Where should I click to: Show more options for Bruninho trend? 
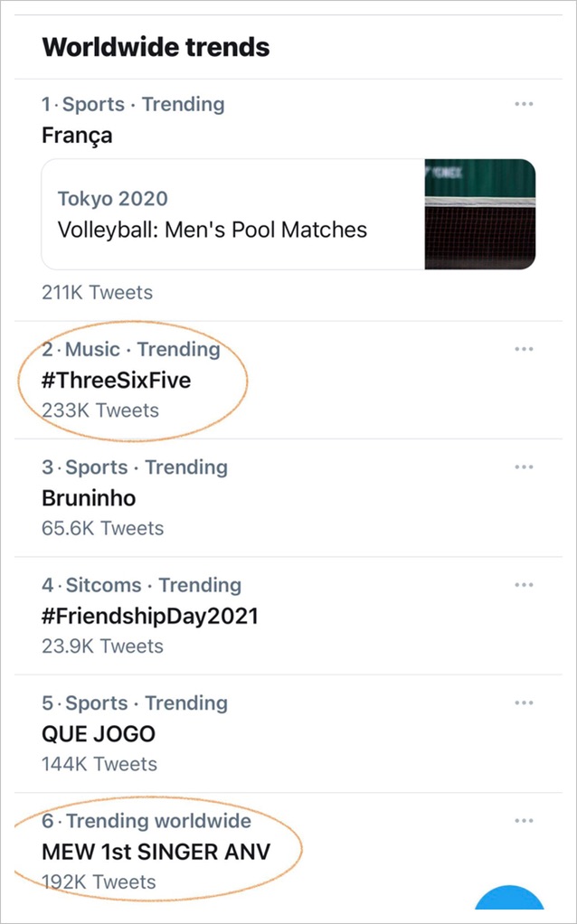coord(524,467)
